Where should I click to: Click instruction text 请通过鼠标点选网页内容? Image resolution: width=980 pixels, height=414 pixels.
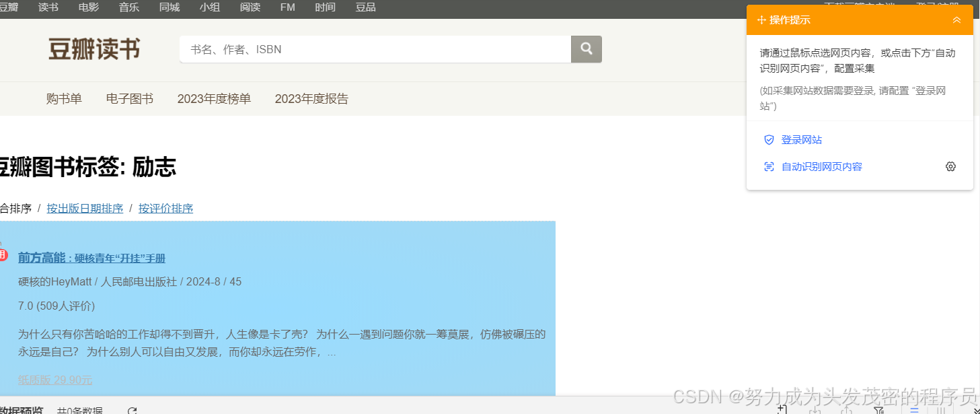coord(858,61)
